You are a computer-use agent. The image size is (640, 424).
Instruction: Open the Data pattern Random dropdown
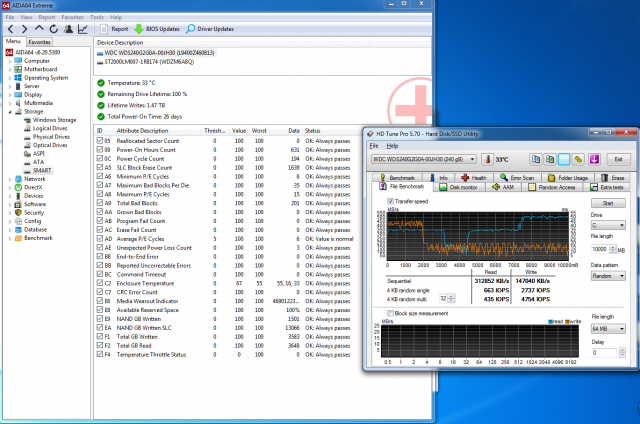tap(606, 277)
